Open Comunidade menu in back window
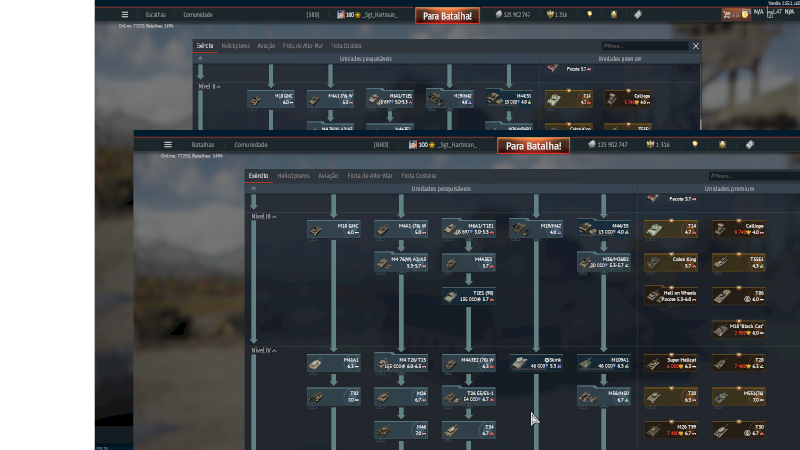 click(198, 15)
